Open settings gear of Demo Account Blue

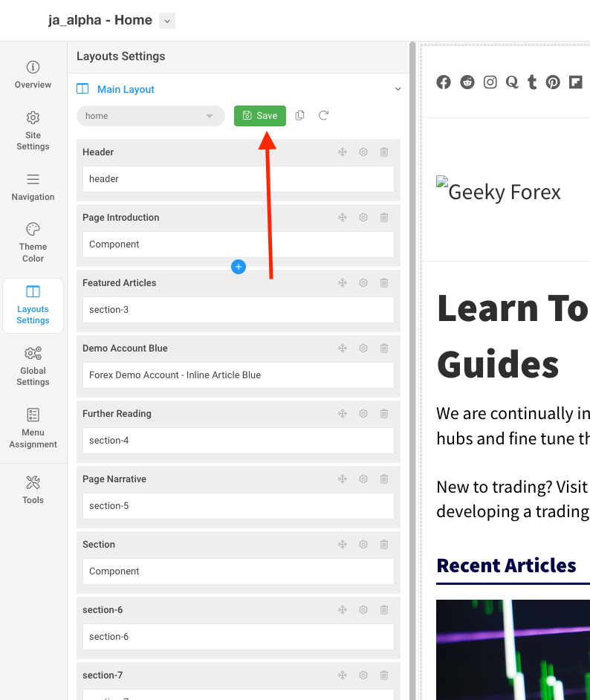click(x=363, y=349)
